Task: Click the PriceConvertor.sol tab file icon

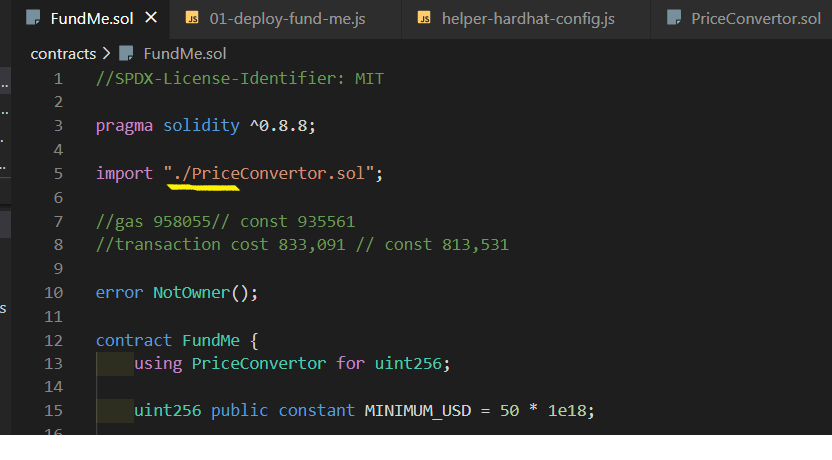Action: pyautogui.click(x=674, y=18)
